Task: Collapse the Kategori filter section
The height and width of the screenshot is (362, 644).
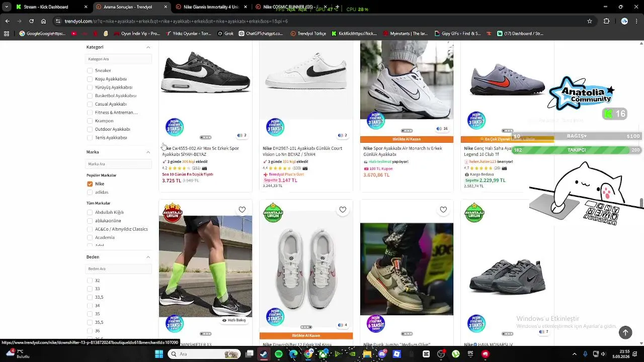Action: pos(148,47)
